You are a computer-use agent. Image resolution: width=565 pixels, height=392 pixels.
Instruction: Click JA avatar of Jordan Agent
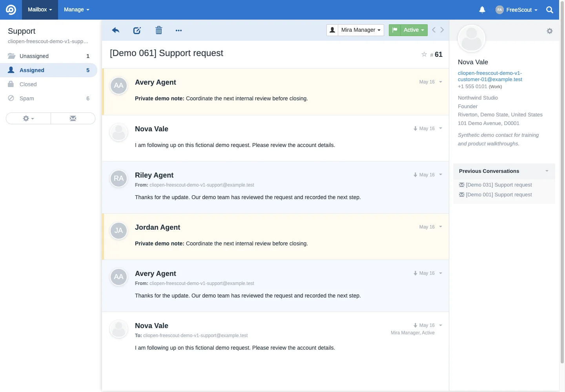(x=118, y=231)
